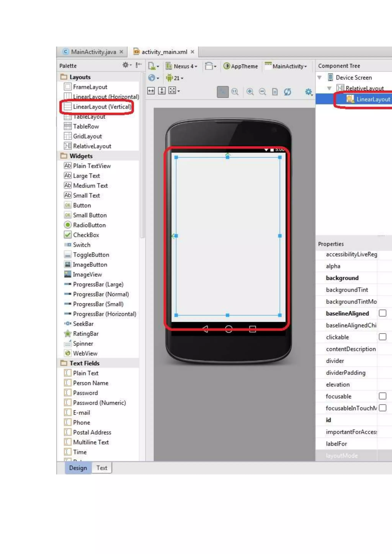Select LinearLayout (Vertical) in the palette
392x554 pixels.
pyautogui.click(x=102, y=107)
